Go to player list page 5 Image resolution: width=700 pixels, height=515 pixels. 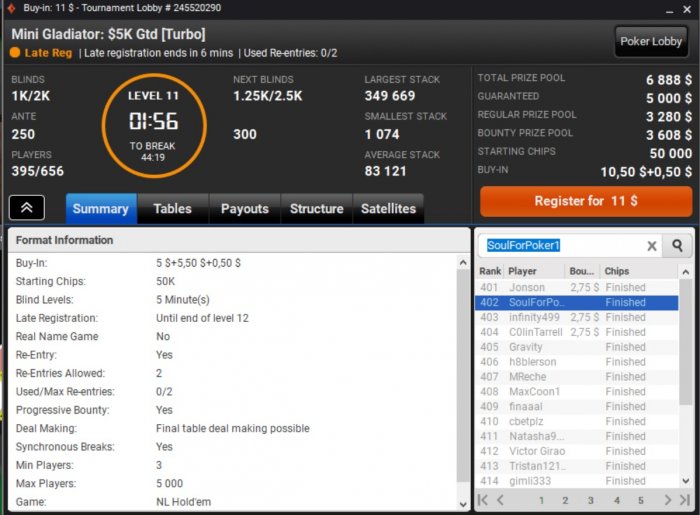click(x=641, y=500)
